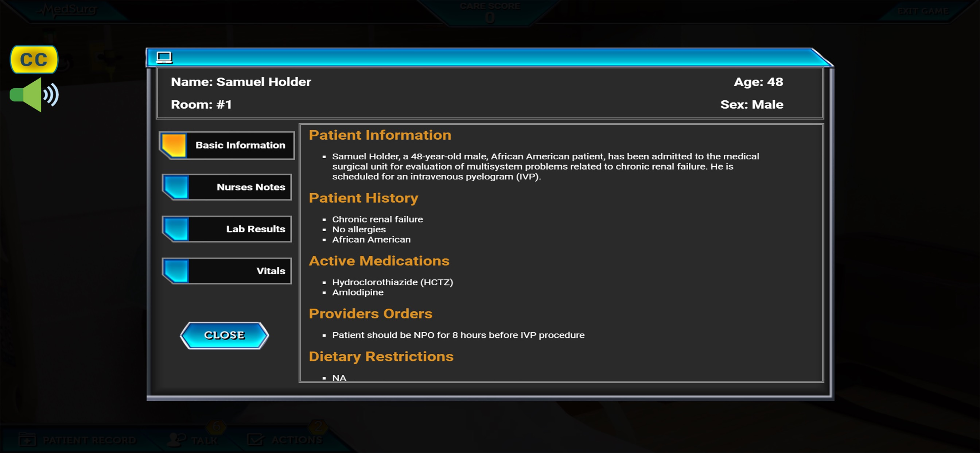Click the Exit Game button
980x453 pixels.
[923, 11]
